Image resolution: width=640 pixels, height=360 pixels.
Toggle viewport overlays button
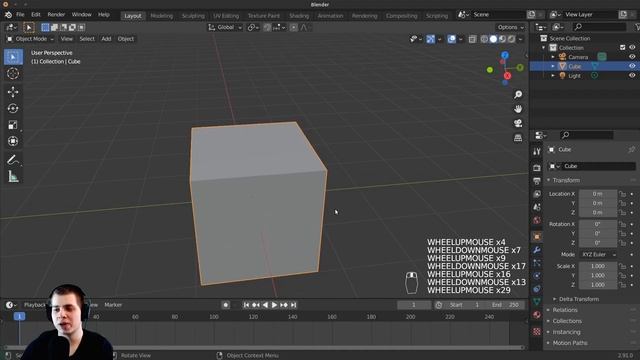(451, 39)
